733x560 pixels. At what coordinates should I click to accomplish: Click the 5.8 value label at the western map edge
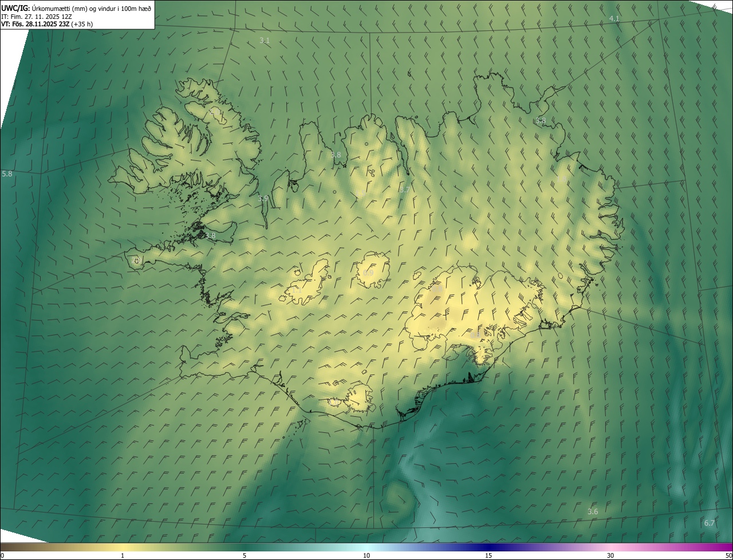click(7, 173)
